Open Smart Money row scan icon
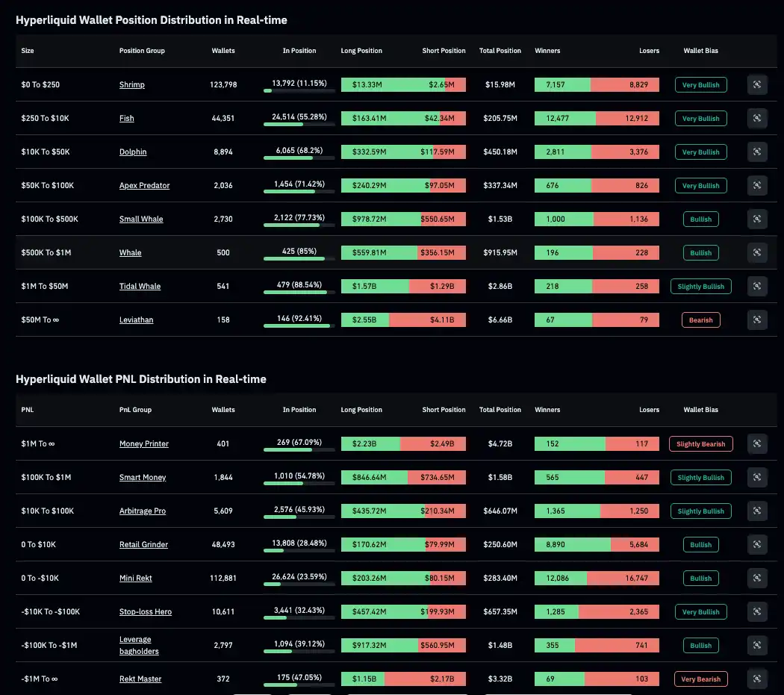The height and width of the screenshot is (695, 784). (757, 478)
